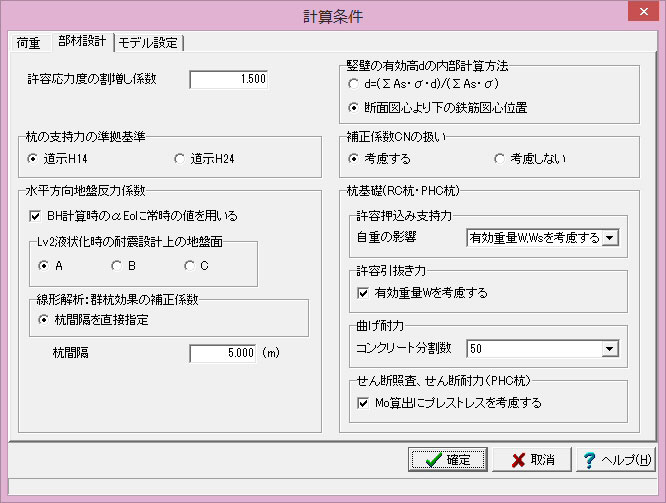Click the 許容応力度の割増し係数 field showing 1.500
This screenshot has width=666, height=503.
point(229,79)
